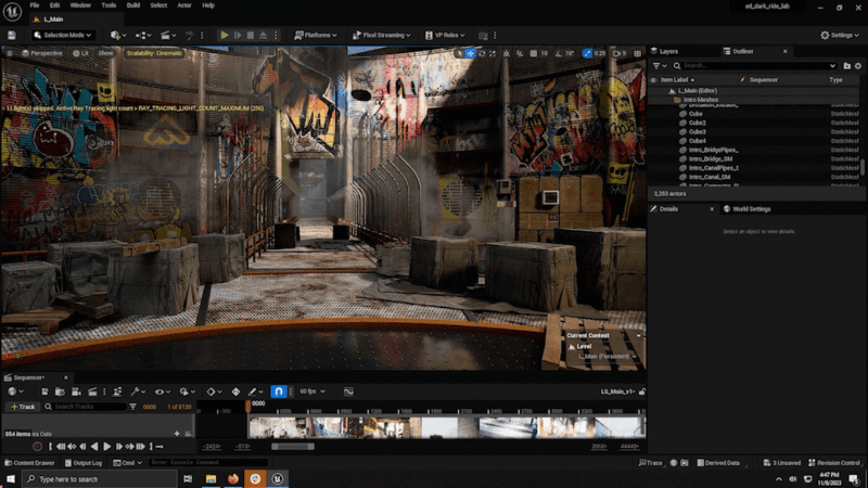The height and width of the screenshot is (488, 868).
Task: Click the Content Drawer at the bottom left
Action: (29, 463)
